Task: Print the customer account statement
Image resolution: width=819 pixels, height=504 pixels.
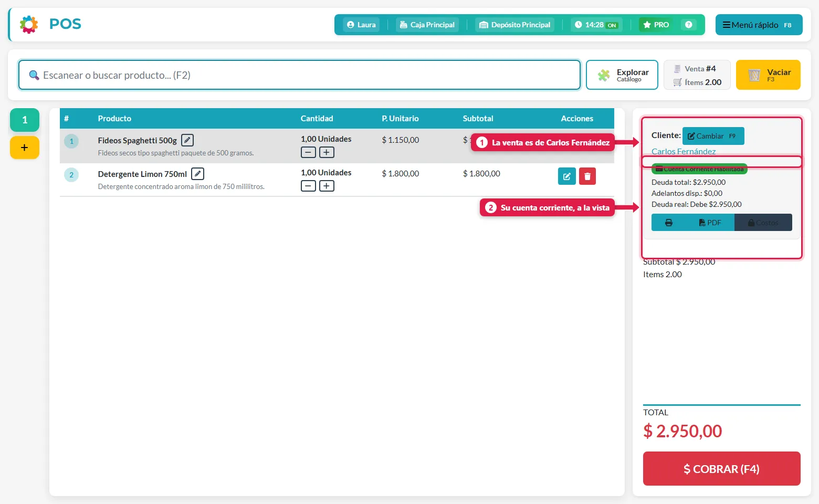Action: (x=669, y=223)
